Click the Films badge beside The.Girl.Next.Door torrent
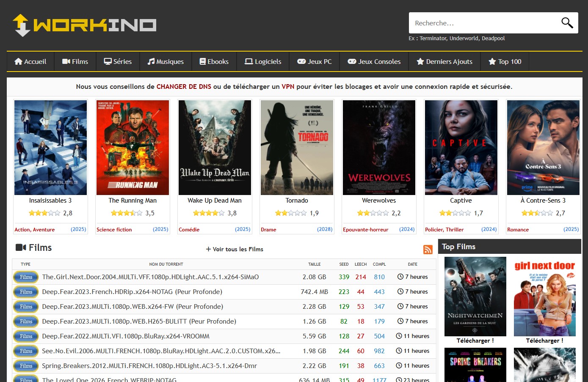The height and width of the screenshot is (382, 588). pos(26,277)
